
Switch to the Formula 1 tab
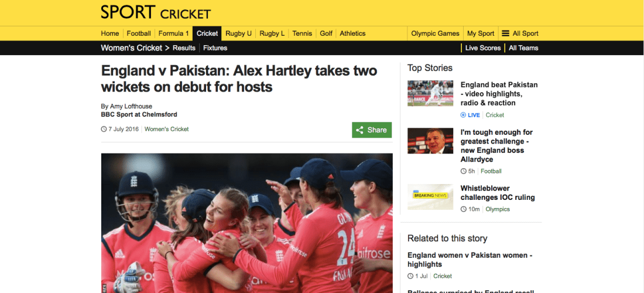(x=174, y=34)
